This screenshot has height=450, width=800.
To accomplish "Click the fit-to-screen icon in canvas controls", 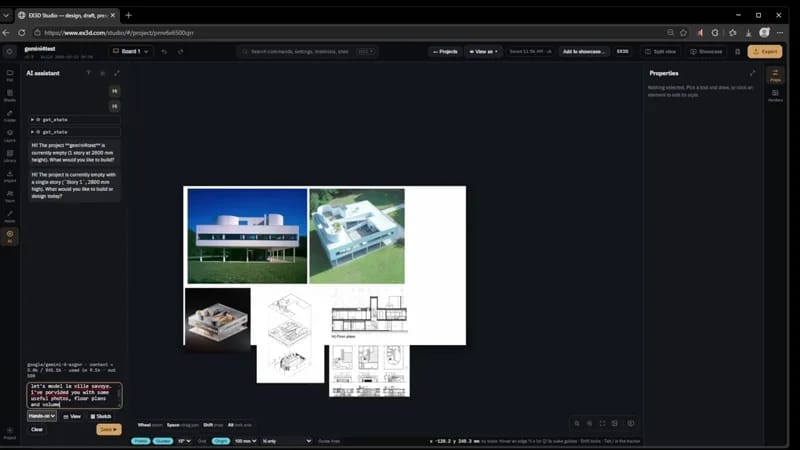I will 602,423.
